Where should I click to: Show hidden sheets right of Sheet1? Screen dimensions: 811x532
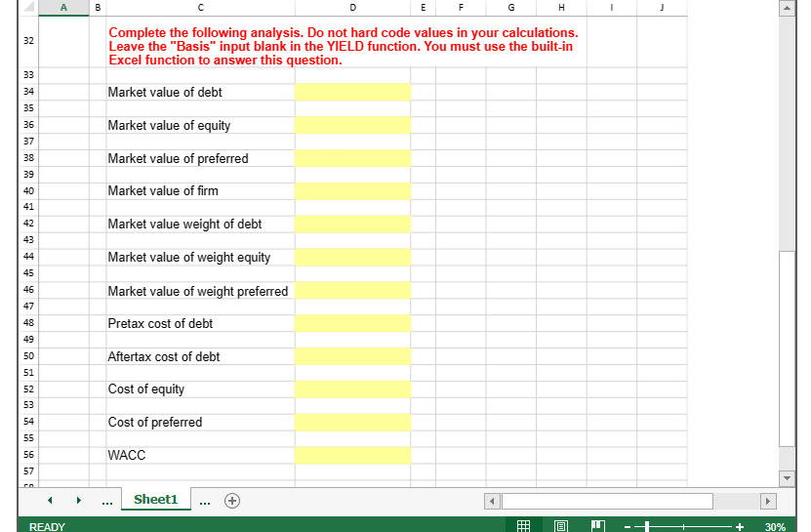point(205,502)
